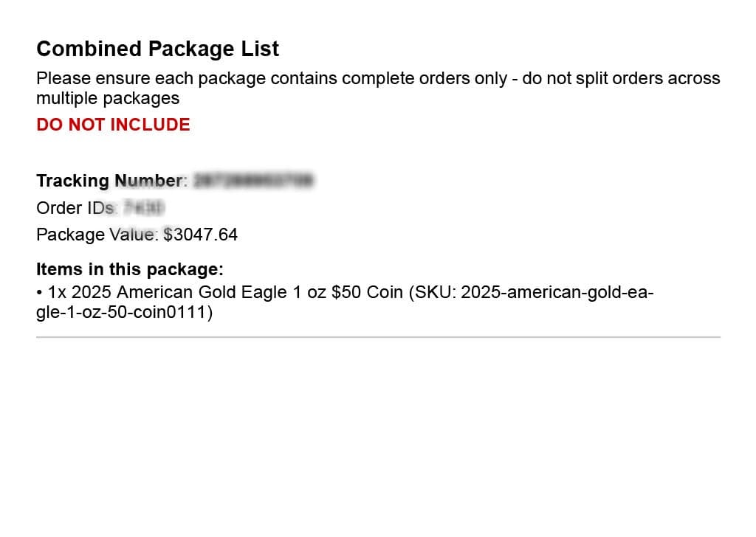
Task: Click the 1x quantity text
Action: click(58, 292)
